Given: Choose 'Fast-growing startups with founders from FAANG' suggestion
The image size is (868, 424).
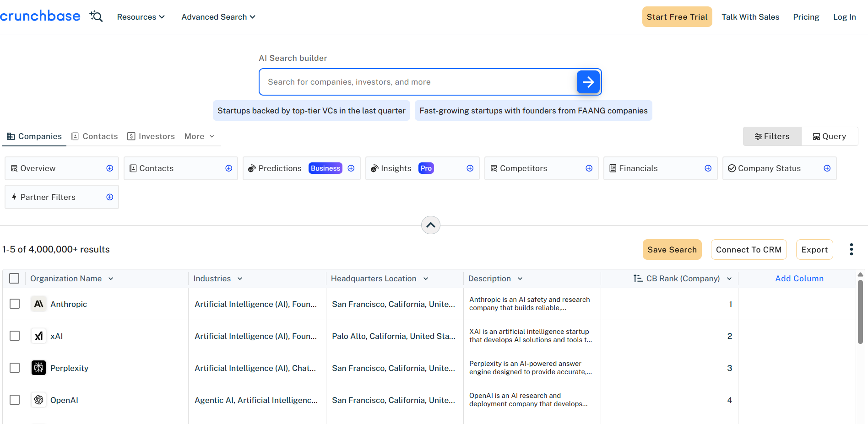Looking at the screenshot, I should [533, 111].
